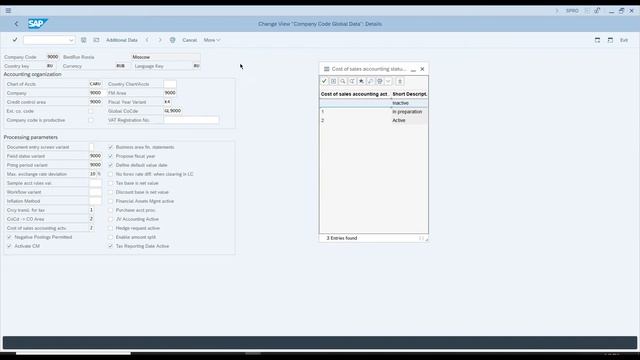Check Hedge request active

(x=111, y=228)
